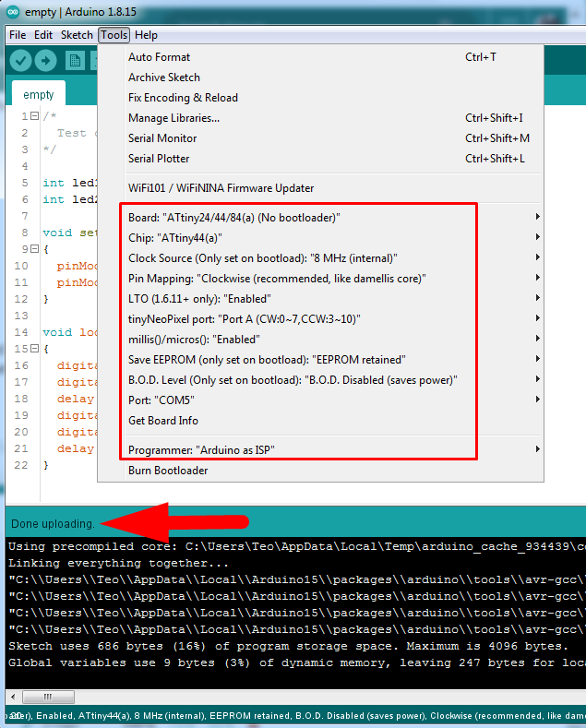Click the Upload arrow toolbar icon
The image size is (586, 728).
click(x=45, y=61)
